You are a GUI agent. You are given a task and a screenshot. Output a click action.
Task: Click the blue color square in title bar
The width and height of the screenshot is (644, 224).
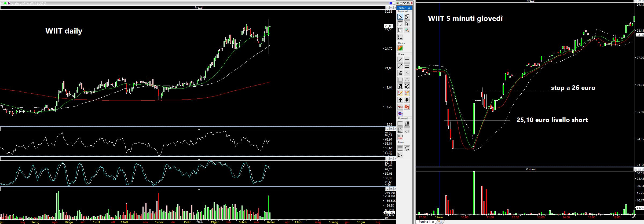(391, 3)
